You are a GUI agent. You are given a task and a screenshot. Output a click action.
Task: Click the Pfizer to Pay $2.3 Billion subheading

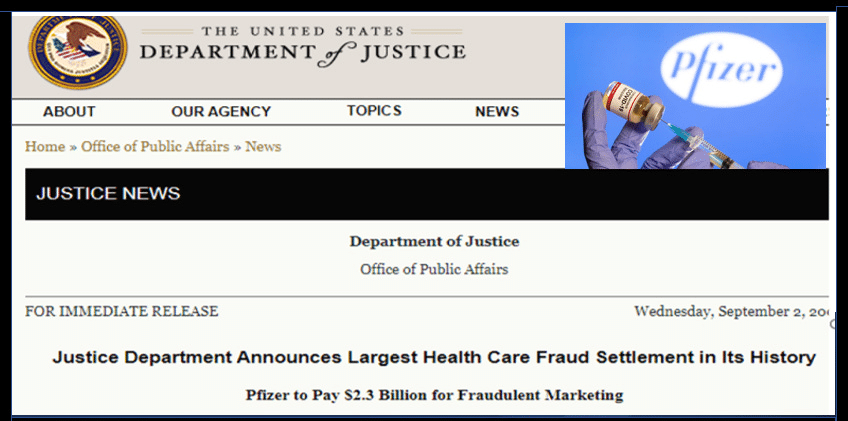click(x=434, y=395)
